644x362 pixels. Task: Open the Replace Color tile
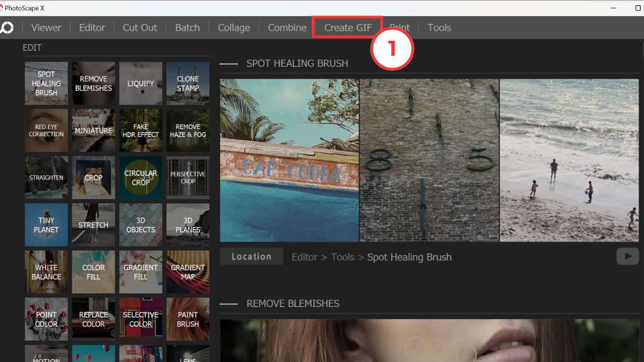click(x=93, y=319)
